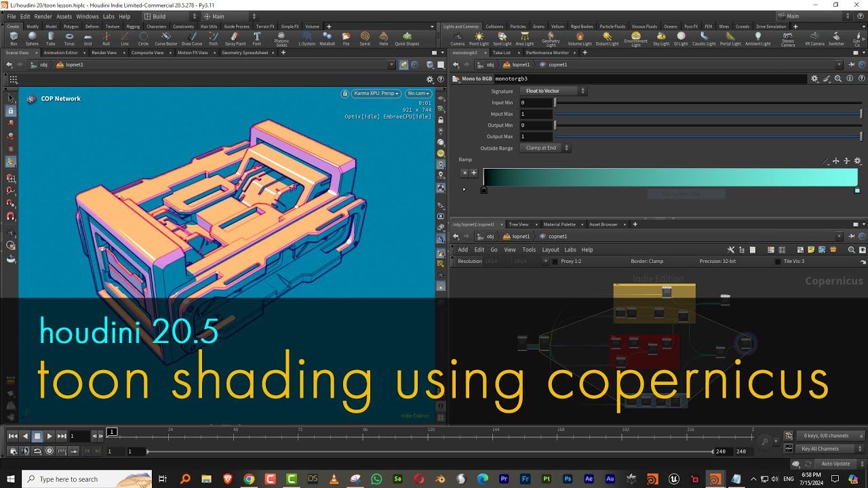Toggle pin on parameter pane path bar

[x=852, y=64]
